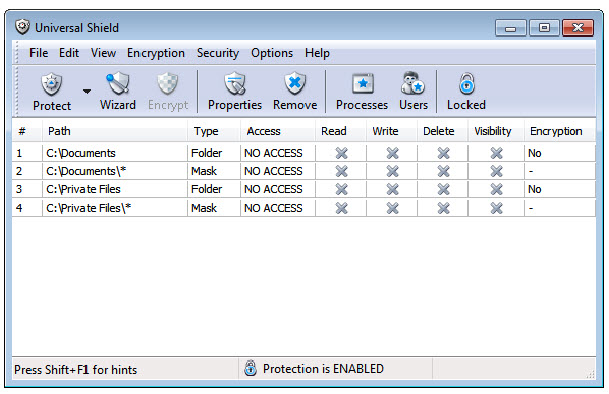Viewport: 609px width, 394px height.
Task: Click 'Protection is ENABLED' status text
Action: click(x=323, y=368)
